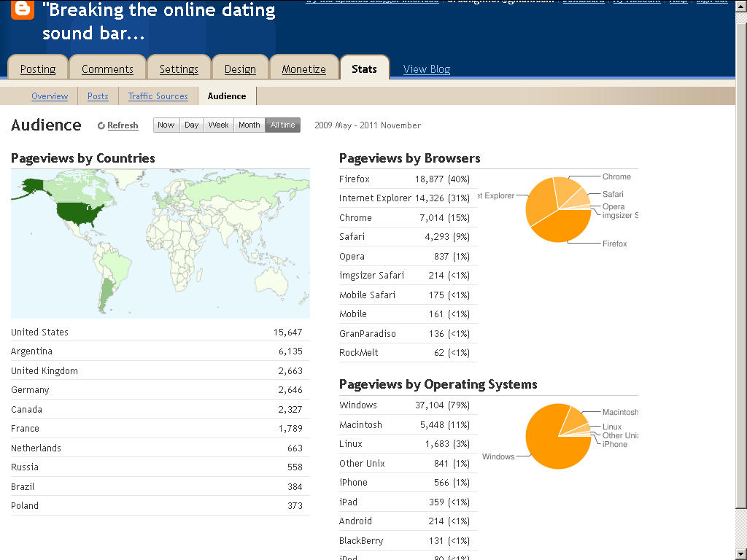747x560 pixels.
Task: Click the Other Unix operating system row
Action: click(x=409, y=463)
